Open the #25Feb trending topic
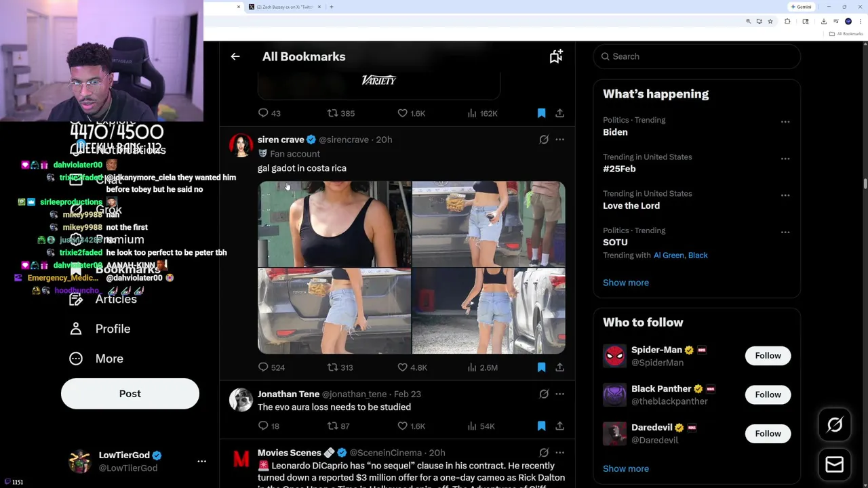 619,169
